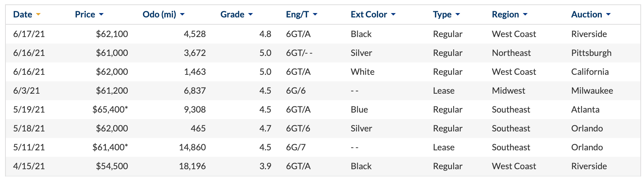This screenshot has width=644, height=183.
Task: Click the Pittsburgh auction cell
Action: (591, 53)
